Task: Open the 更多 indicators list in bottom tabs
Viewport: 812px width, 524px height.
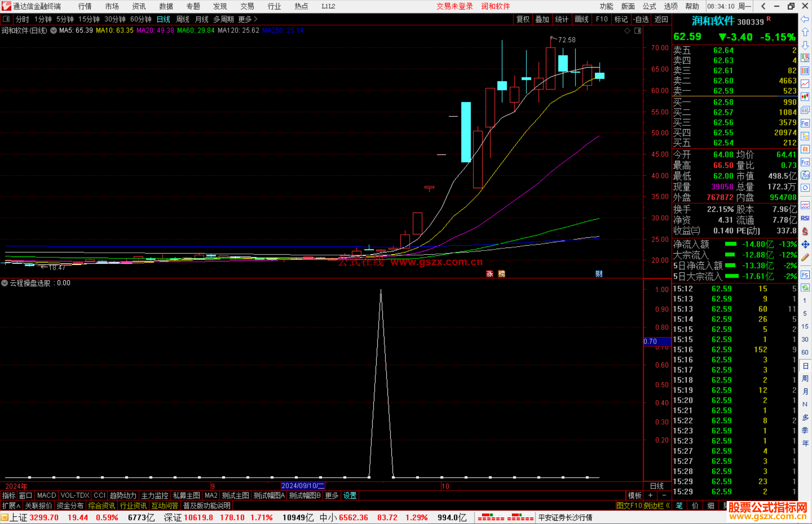Action: pos(332,495)
